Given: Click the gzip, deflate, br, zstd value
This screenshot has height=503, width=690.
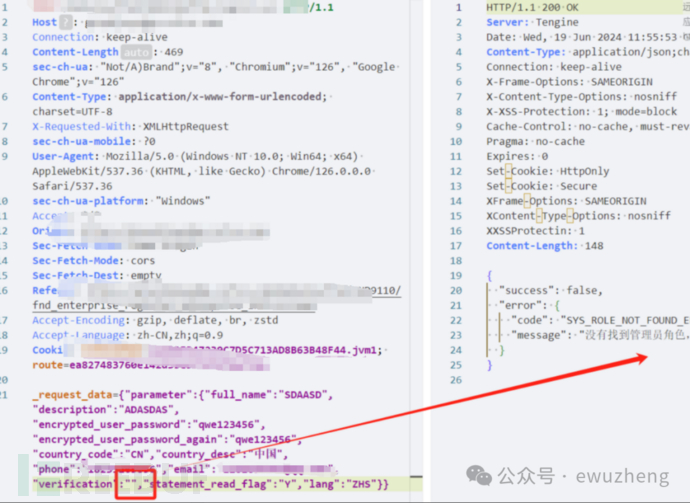Looking at the screenshot, I should point(207,320).
